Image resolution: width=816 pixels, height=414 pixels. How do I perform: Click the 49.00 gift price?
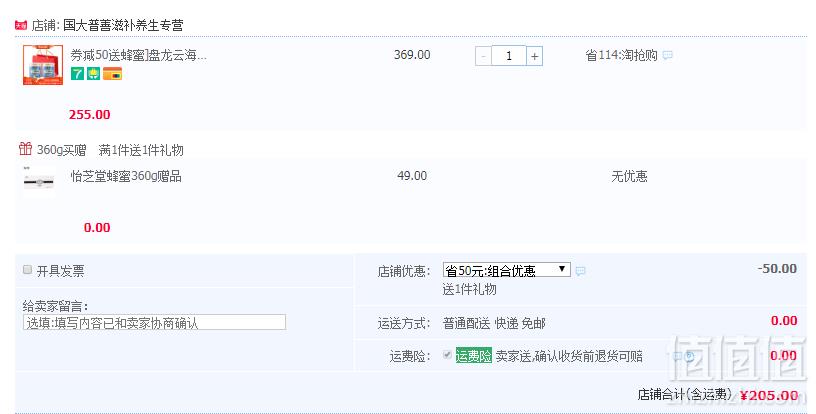point(412,176)
